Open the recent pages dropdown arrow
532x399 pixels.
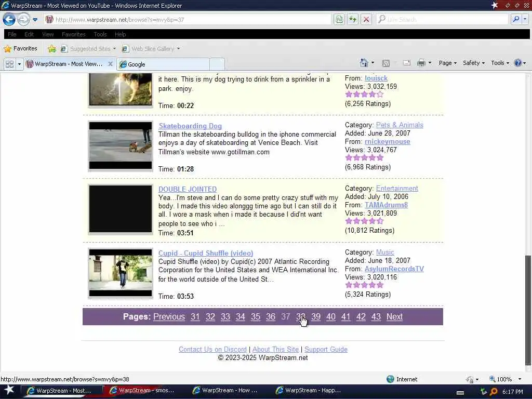[35, 20]
